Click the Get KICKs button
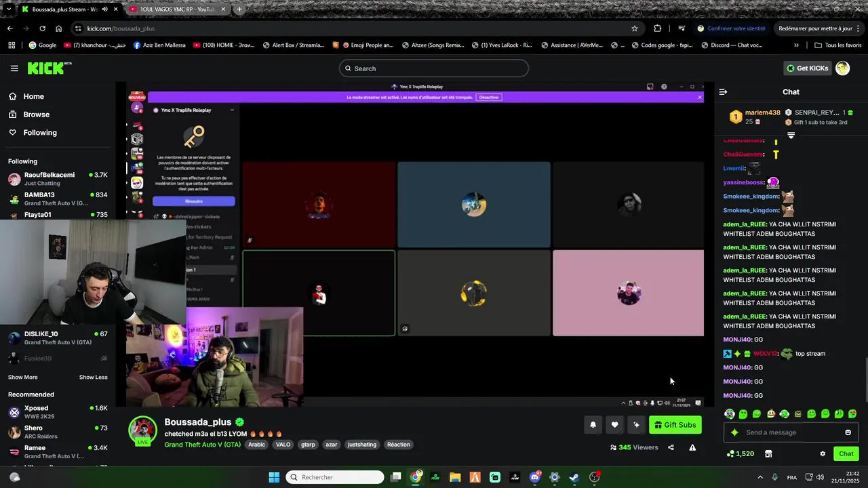Screen dimensions: 868x488 [x=808, y=68]
